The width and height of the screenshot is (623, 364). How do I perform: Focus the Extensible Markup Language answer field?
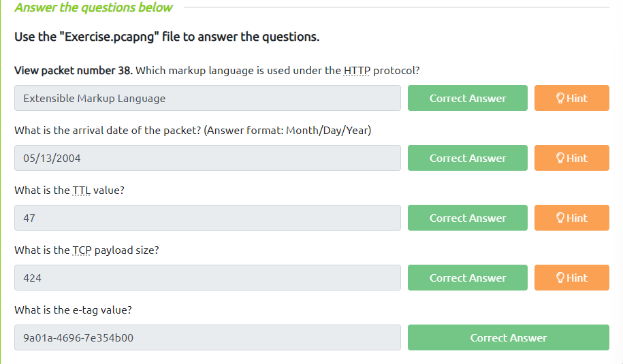tap(208, 98)
